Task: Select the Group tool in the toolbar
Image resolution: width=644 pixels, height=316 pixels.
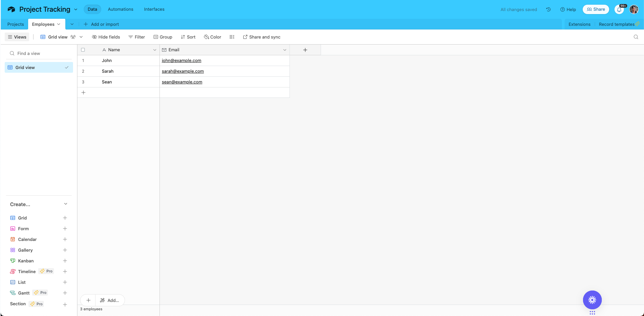Action: point(163,37)
